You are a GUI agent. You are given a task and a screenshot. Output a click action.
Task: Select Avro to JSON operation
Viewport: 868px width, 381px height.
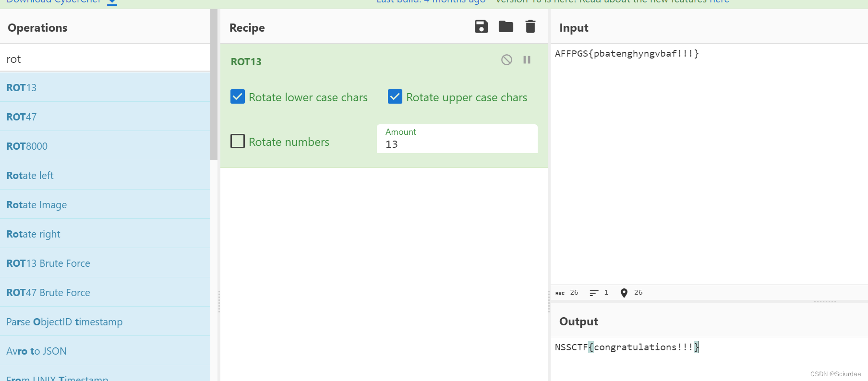coord(105,351)
